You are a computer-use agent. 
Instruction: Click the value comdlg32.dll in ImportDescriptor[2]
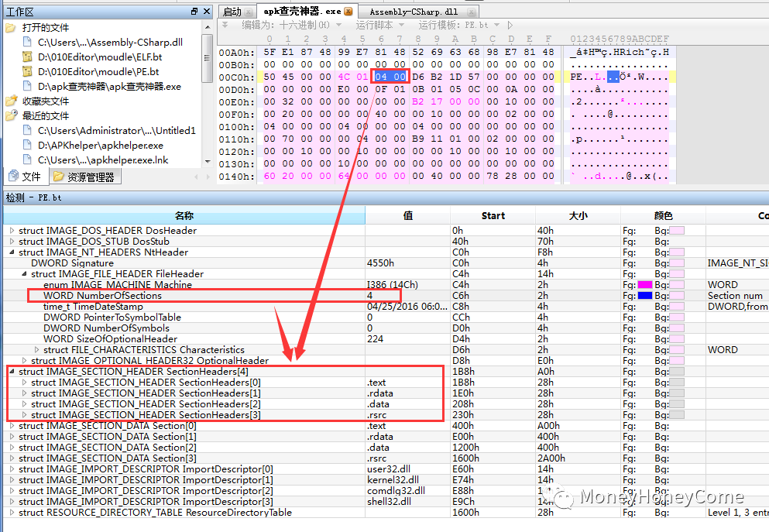(396, 491)
